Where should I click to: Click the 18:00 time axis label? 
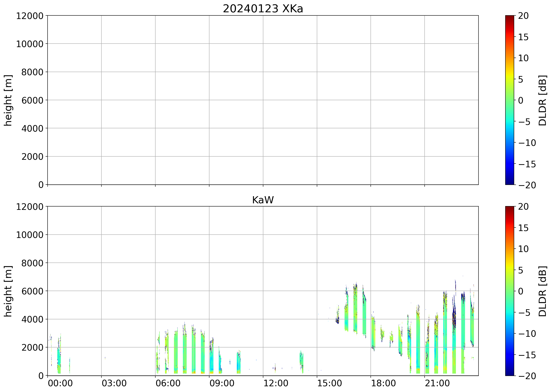[x=383, y=383]
